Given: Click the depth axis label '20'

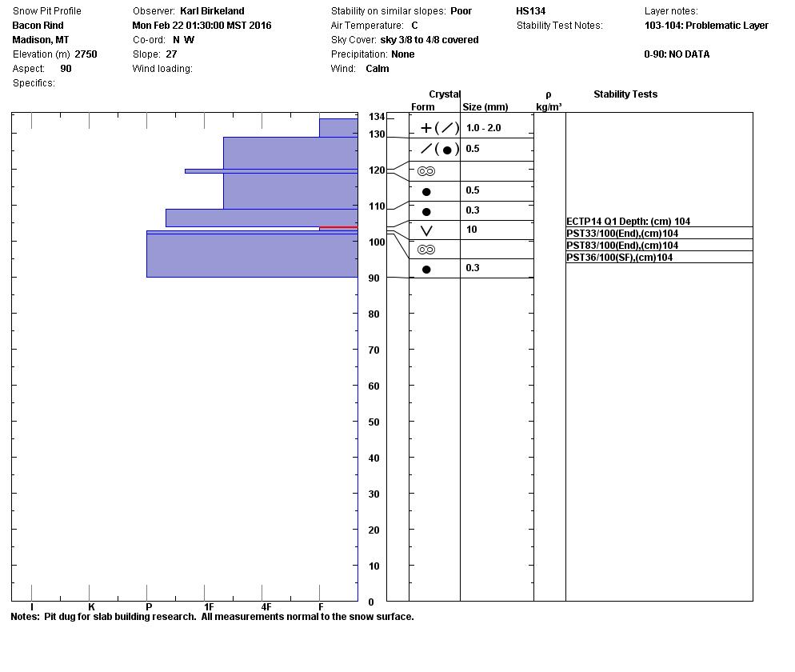Looking at the screenshot, I should click(374, 530).
